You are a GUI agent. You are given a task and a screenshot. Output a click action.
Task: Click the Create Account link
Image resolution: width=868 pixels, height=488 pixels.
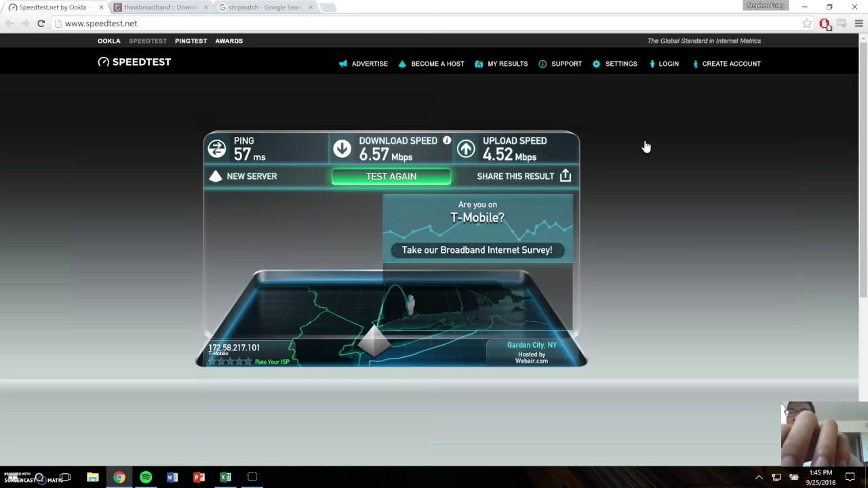pyautogui.click(x=731, y=64)
